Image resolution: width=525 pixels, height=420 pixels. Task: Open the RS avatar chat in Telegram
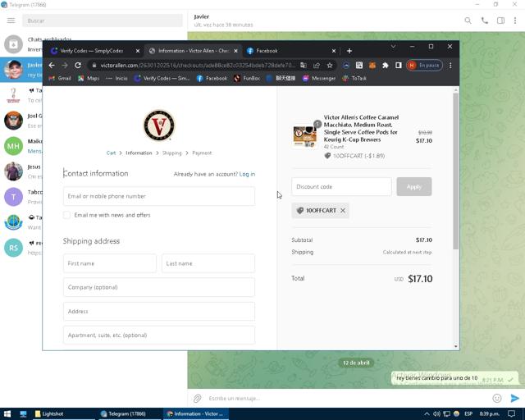coord(22,248)
